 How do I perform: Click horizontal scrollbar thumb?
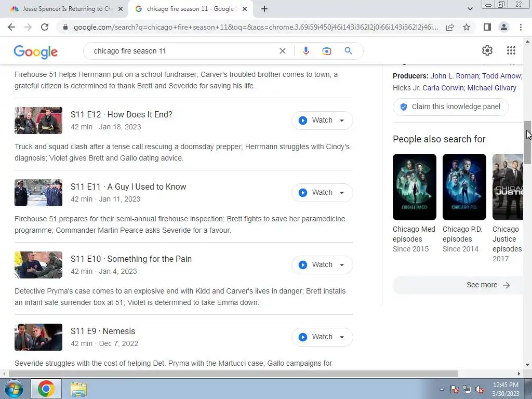point(233,374)
